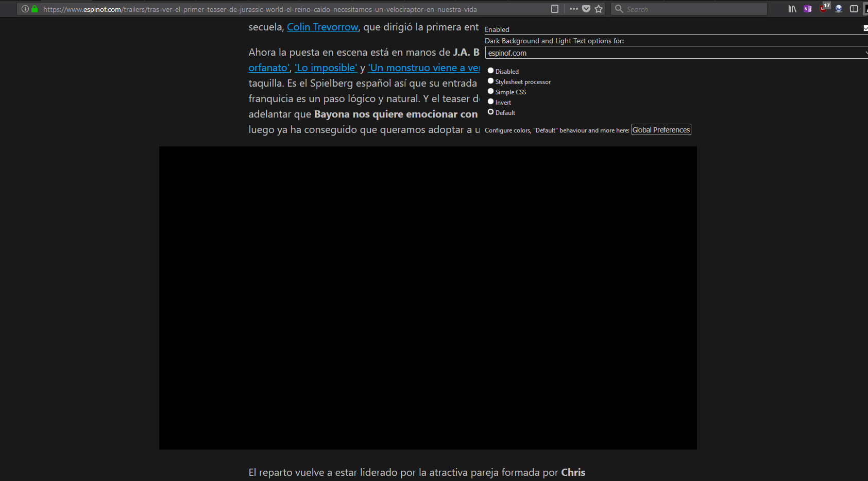
Task: Click the search magnifier icon
Action: (x=619, y=9)
